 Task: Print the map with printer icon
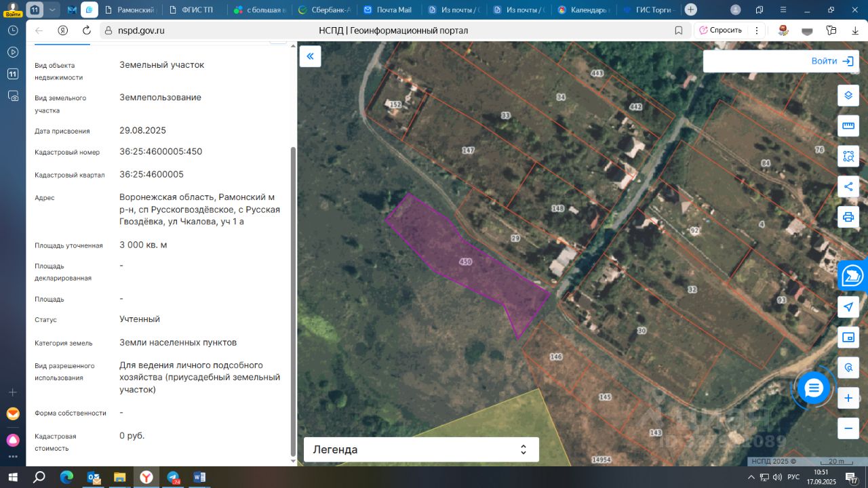[x=848, y=217]
